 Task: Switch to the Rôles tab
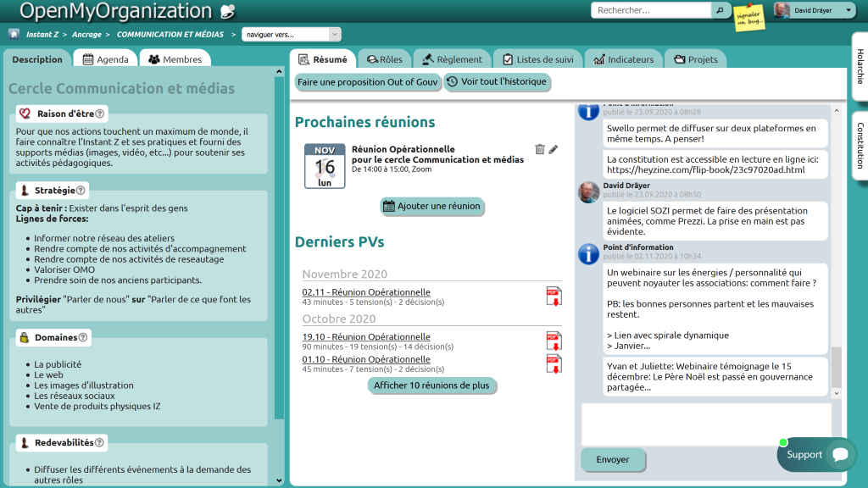pyautogui.click(x=384, y=59)
